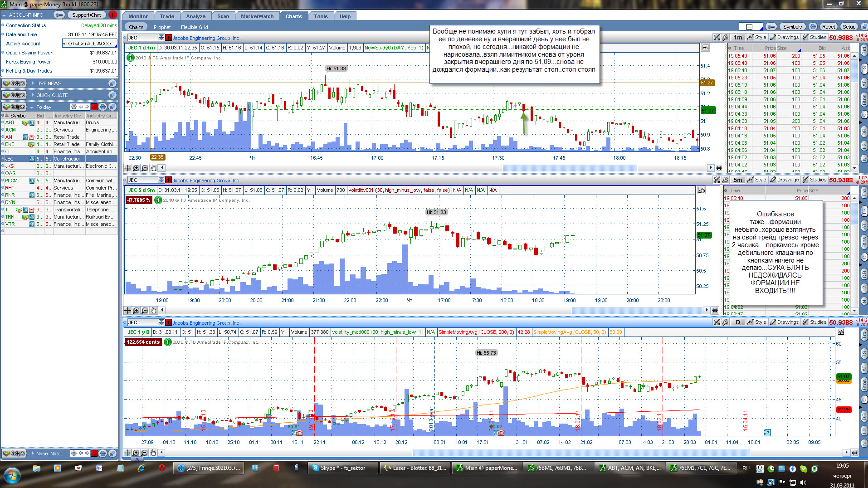Click the scissors tool icon on the bottom chart

point(717,322)
